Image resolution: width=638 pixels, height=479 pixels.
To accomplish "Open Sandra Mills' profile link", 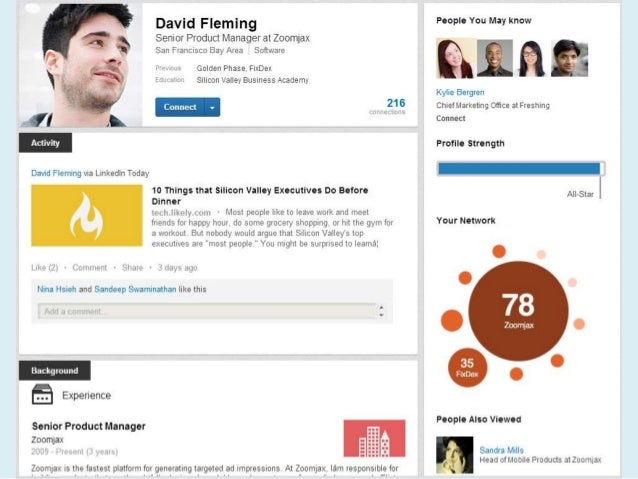I will [x=501, y=450].
